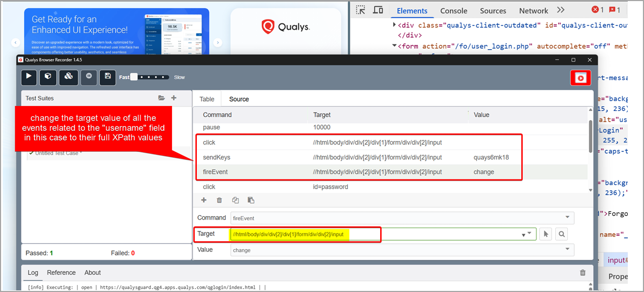Select the Untitled Test Case entry
This screenshot has height=292, width=644.
click(x=59, y=153)
